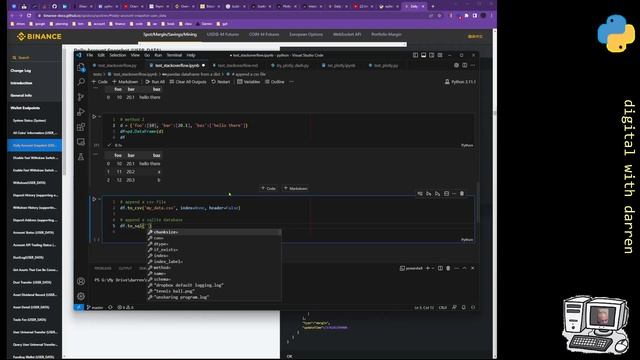640x360 pixels.
Task: Toggle the secondary sidebar layout
Action: point(431,55)
